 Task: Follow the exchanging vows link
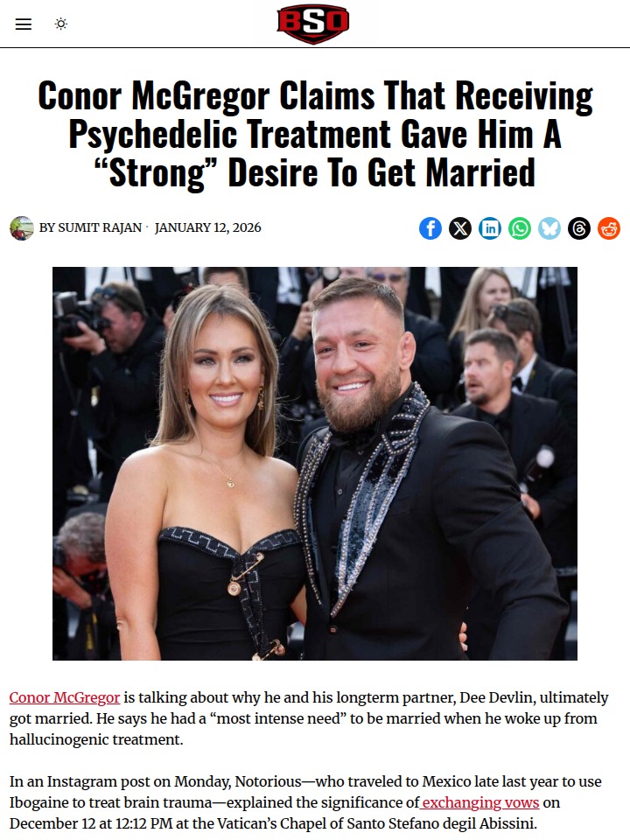click(479, 802)
